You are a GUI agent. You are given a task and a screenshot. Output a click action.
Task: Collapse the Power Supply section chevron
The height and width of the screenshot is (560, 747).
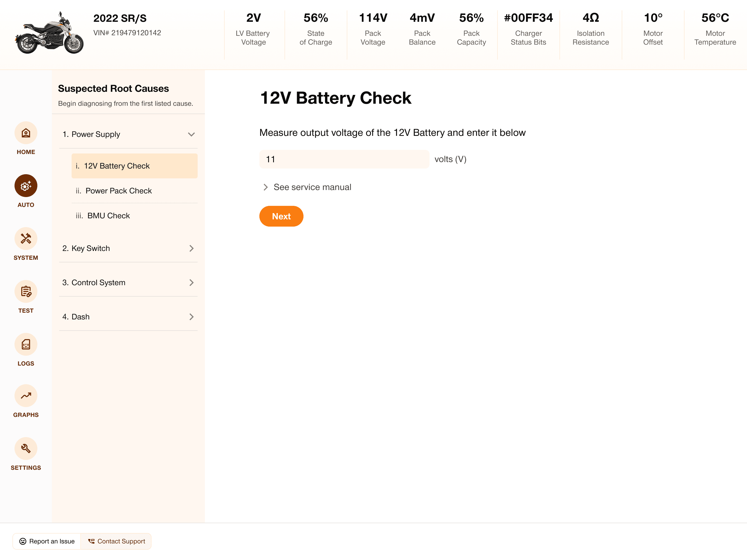pos(191,134)
